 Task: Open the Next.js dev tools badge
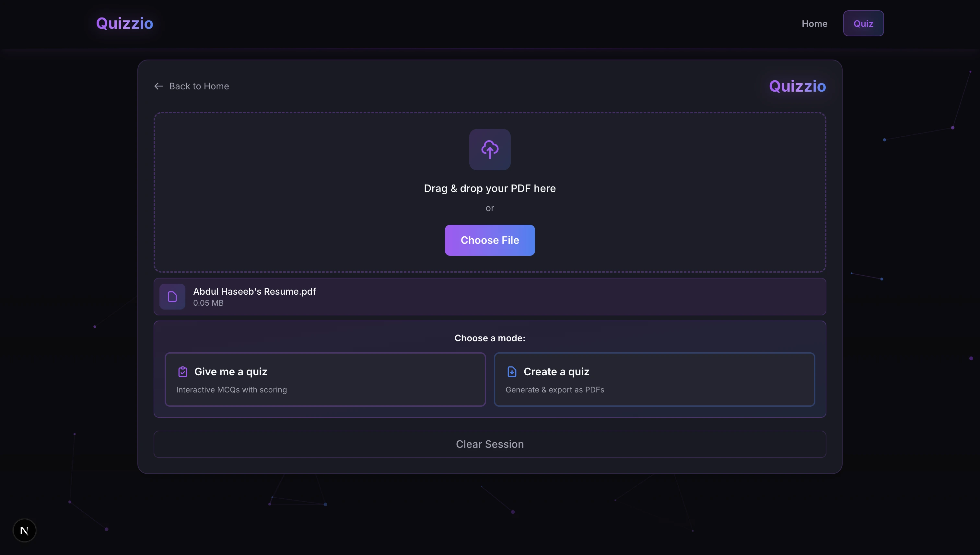(24, 530)
